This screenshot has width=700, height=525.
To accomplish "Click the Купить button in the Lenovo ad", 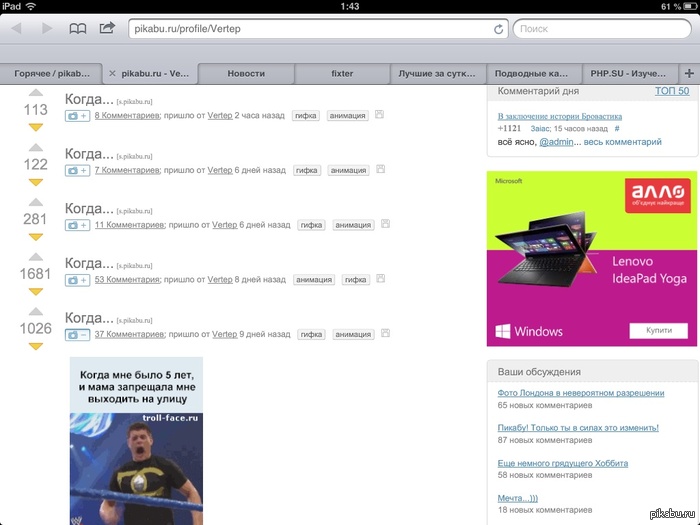I will (658, 331).
